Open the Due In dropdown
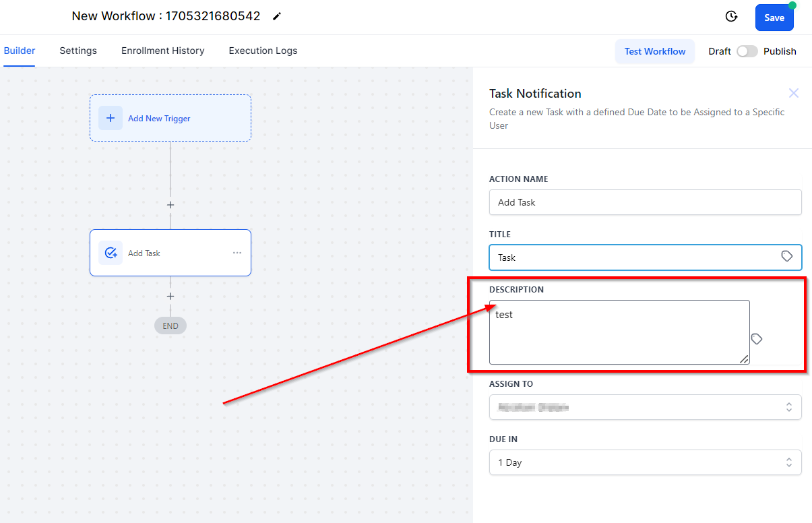Image resolution: width=812 pixels, height=523 pixels. [x=645, y=462]
